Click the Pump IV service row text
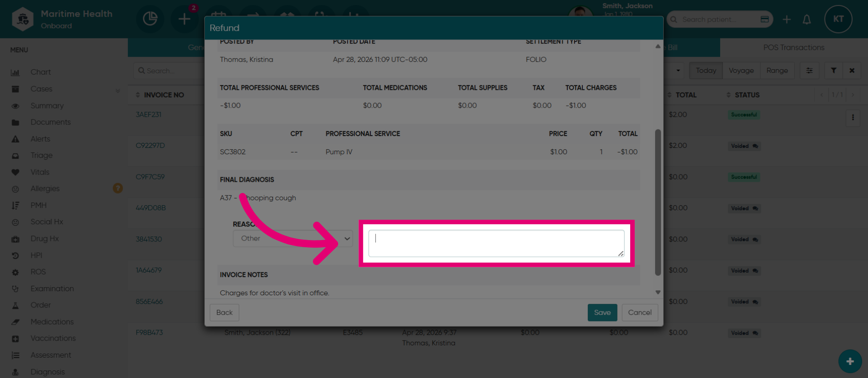 pos(339,152)
